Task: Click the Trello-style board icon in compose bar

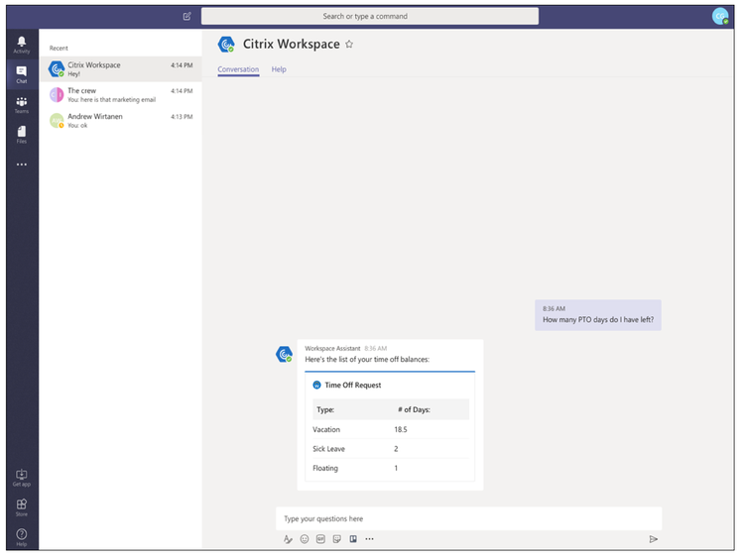Action: click(x=353, y=539)
